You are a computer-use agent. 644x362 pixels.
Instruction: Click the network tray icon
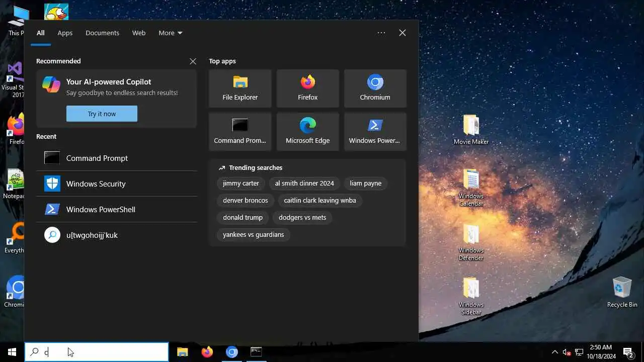(579, 352)
